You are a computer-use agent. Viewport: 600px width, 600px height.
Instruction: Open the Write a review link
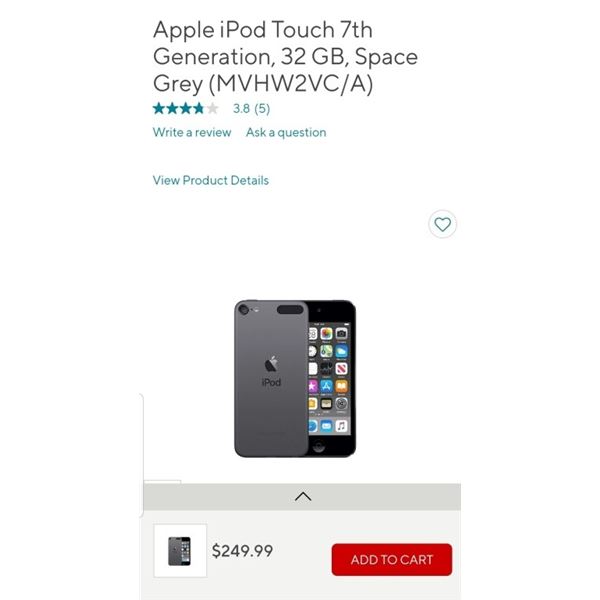[x=192, y=132]
